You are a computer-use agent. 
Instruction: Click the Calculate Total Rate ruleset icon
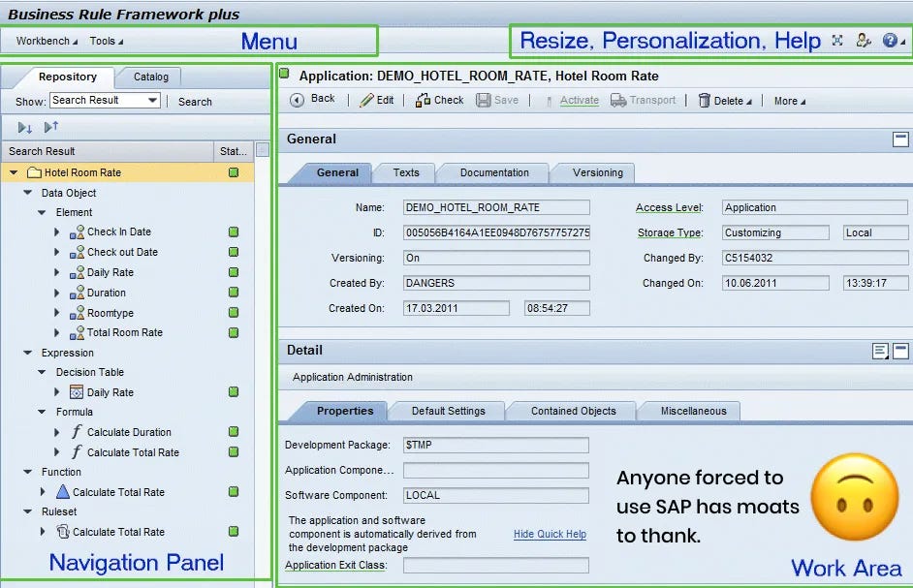point(63,532)
